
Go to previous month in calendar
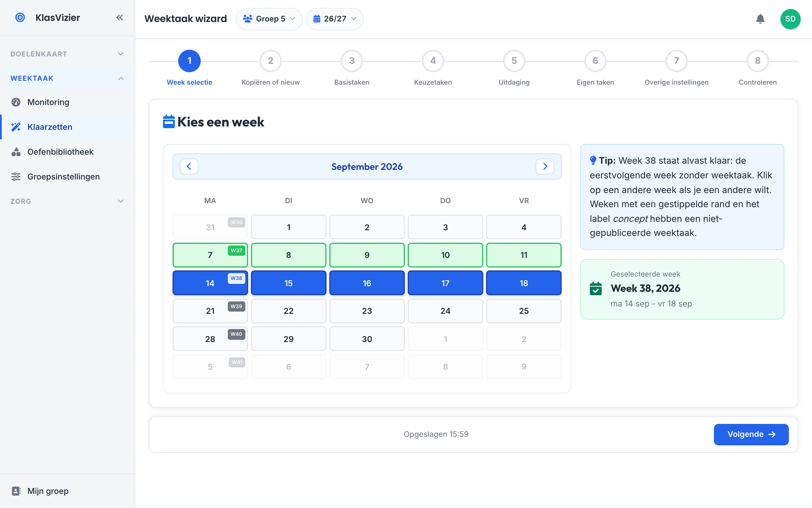[x=189, y=166]
